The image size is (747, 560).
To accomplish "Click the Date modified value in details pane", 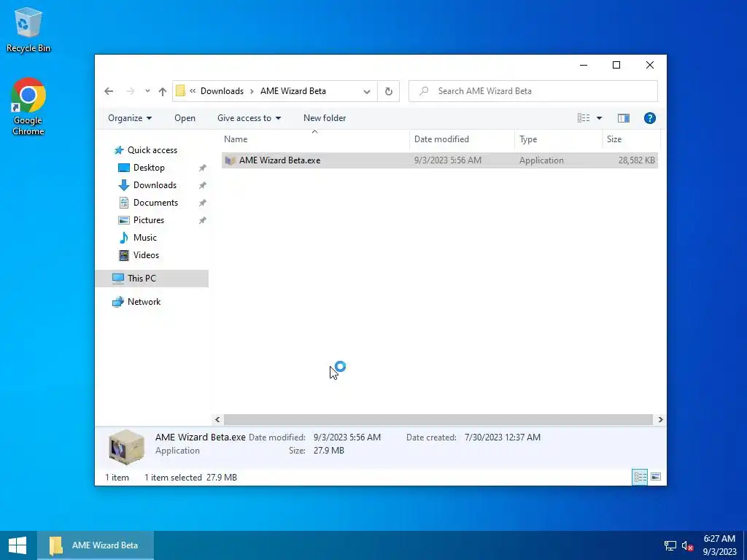I will (x=347, y=437).
